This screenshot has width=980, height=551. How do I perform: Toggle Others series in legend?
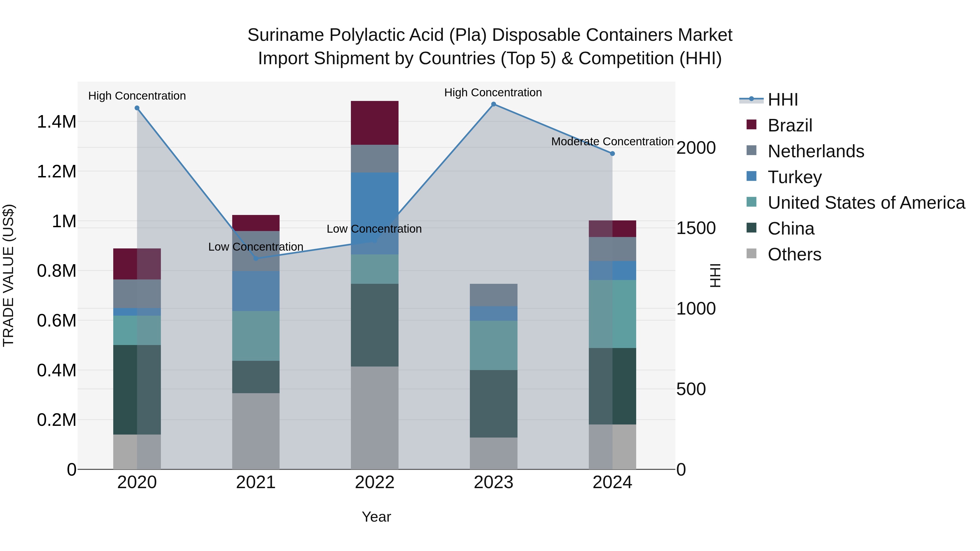(784, 254)
